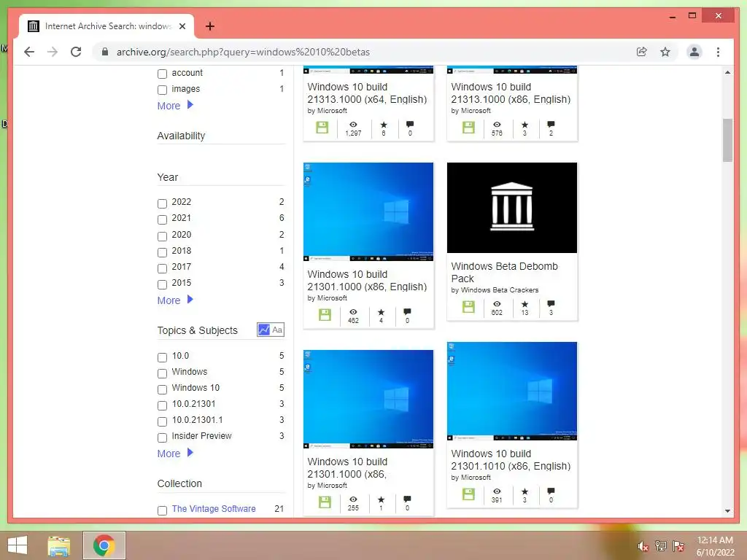Viewport: 747px width, 560px height.
Task: Click the software icon on build 21301.1010 x86
Action: (468, 494)
